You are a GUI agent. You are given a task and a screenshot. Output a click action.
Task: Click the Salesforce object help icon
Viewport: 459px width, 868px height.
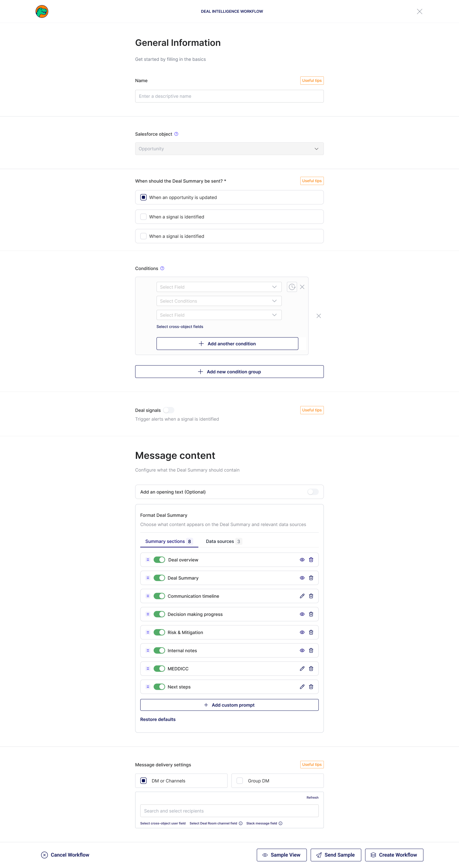pos(176,134)
